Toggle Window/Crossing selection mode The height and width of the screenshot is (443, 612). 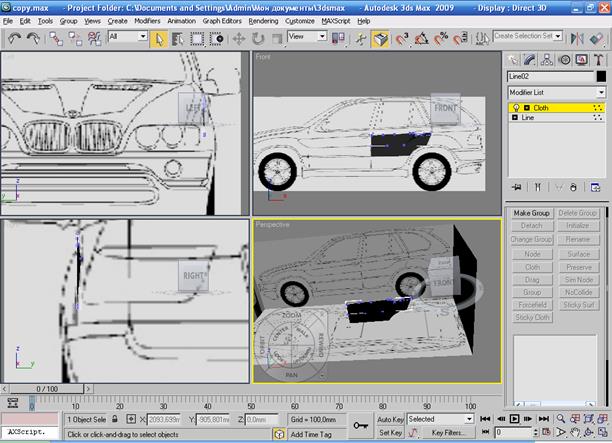tap(216, 39)
